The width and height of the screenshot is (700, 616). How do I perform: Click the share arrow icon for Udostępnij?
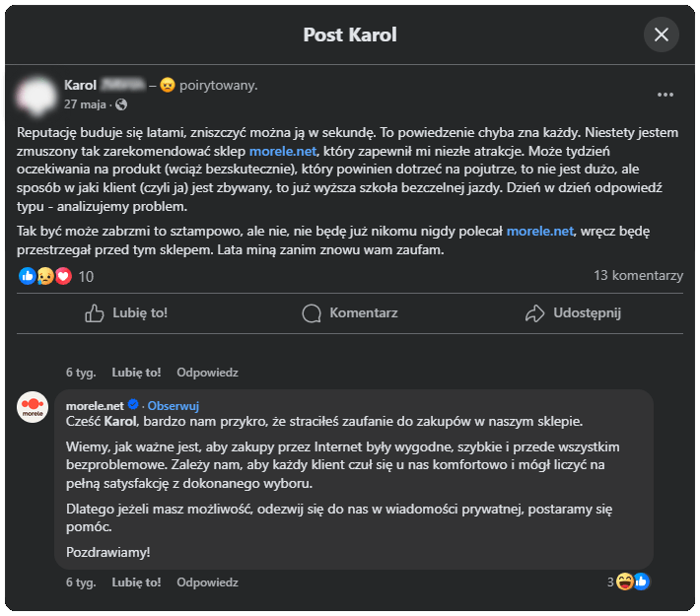point(535,313)
